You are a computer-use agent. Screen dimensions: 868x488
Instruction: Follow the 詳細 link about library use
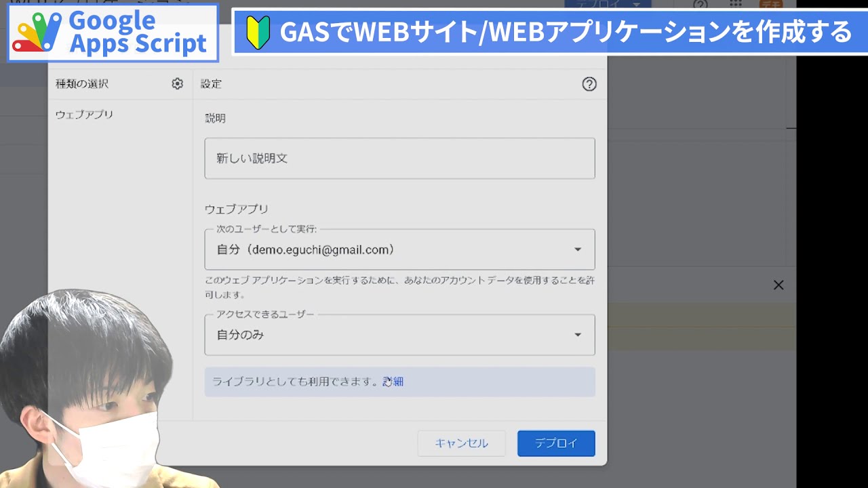click(x=393, y=382)
